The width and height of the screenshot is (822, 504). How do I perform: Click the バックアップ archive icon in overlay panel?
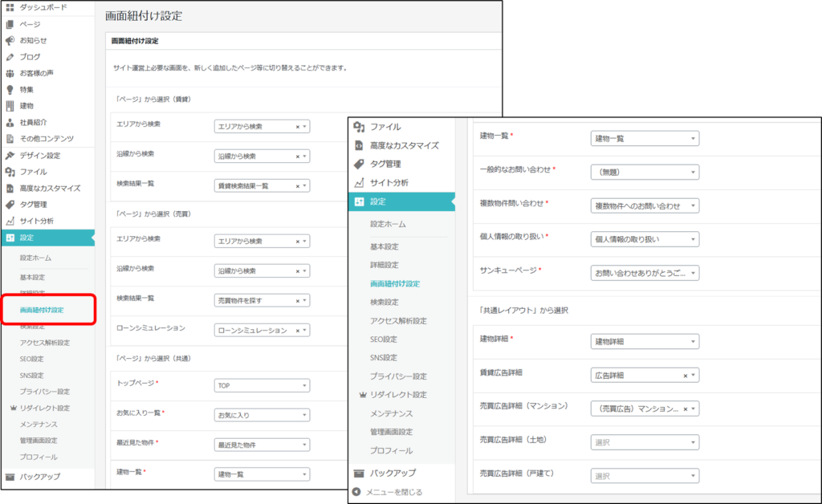pos(359,473)
